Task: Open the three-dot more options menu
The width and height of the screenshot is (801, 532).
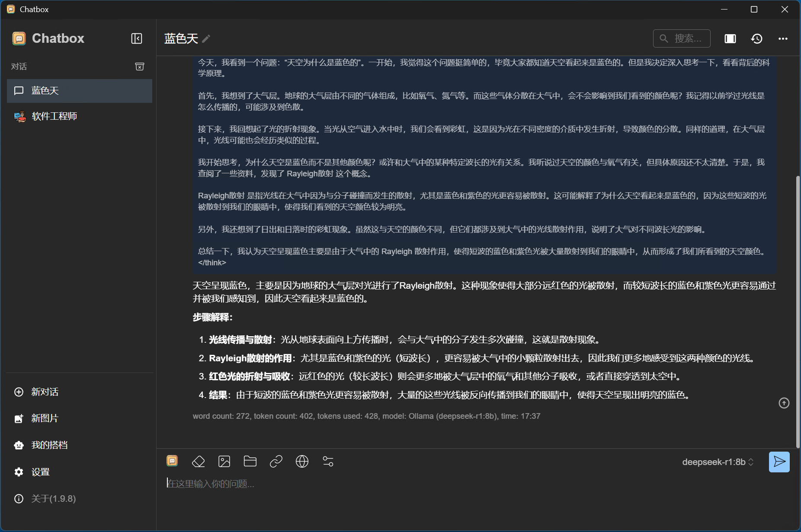Action: [783, 38]
